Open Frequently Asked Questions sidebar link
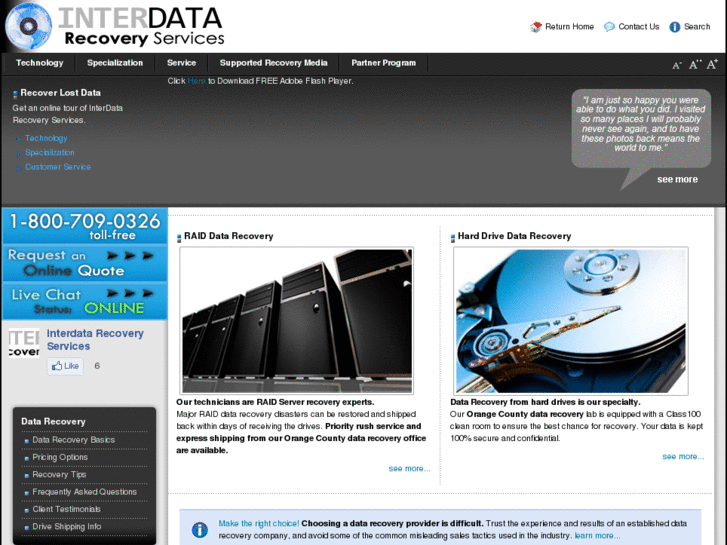727x545 pixels. (x=84, y=492)
